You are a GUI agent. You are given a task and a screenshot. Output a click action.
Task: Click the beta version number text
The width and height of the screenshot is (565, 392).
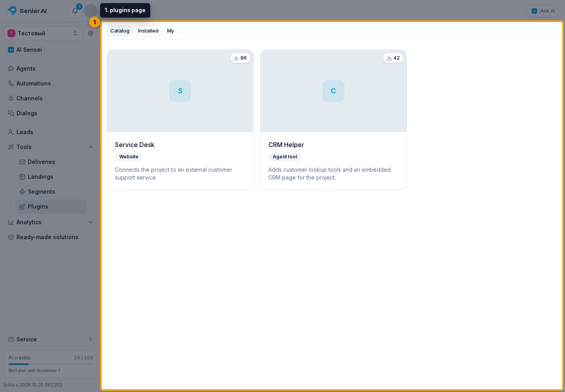tap(33, 385)
